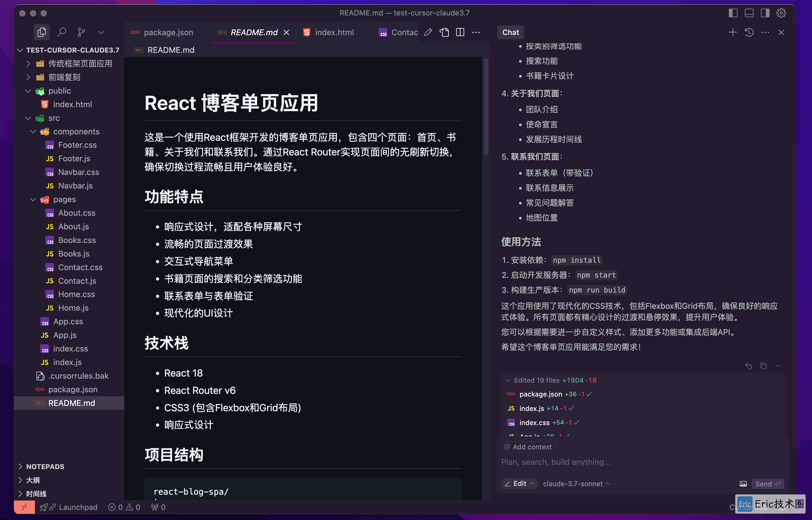Click the remote window status icon
Viewport: 812px width, 520px height.
click(24, 507)
